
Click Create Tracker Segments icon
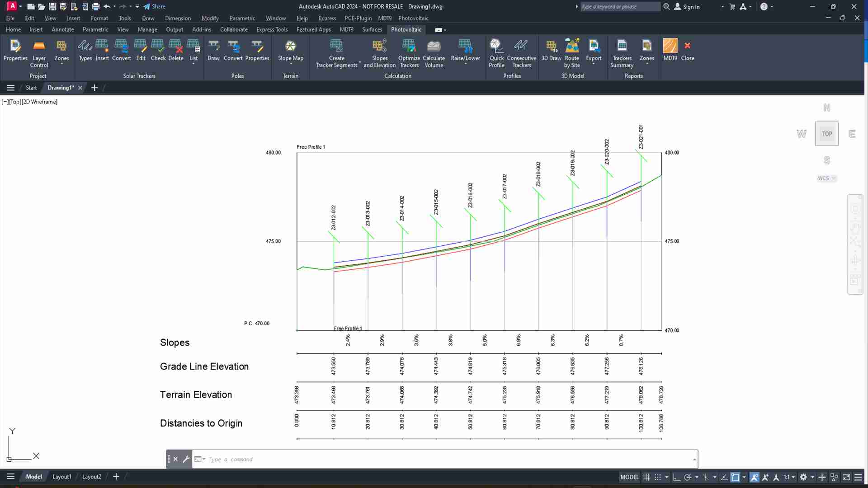(x=337, y=53)
